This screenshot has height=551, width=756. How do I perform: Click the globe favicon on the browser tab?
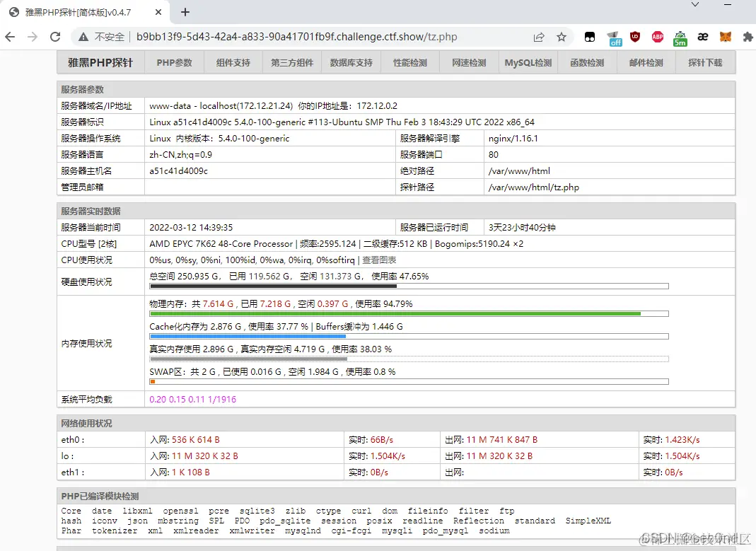(14, 13)
